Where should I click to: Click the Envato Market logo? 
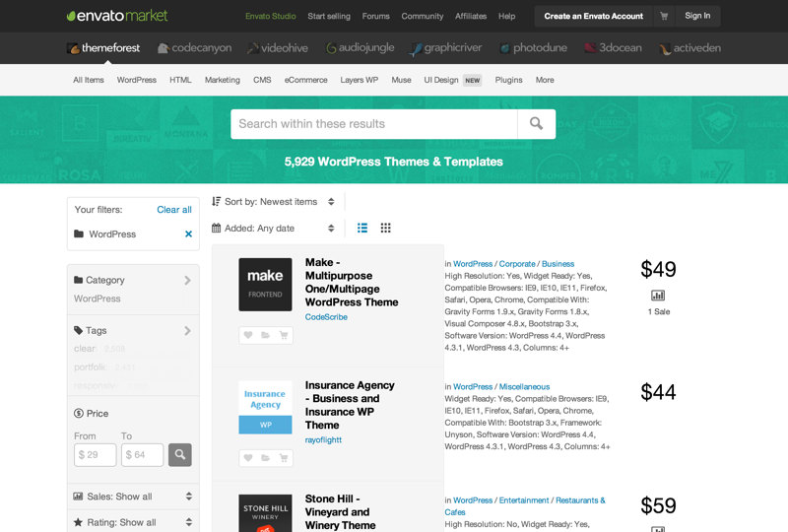[x=117, y=16]
